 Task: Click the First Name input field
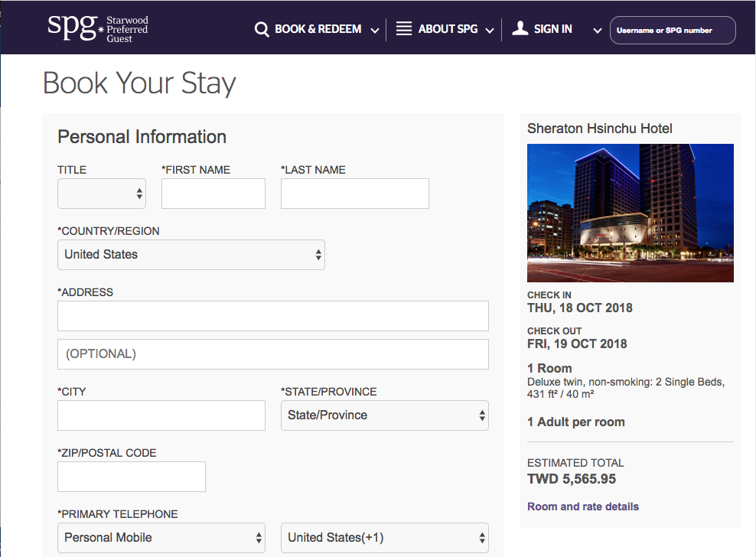coord(213,194)
